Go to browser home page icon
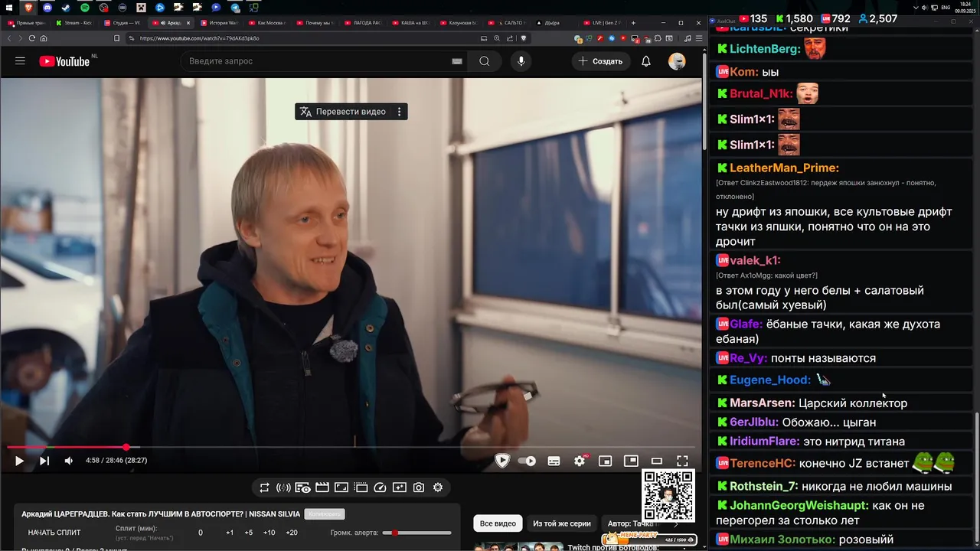Screen dimensions: 980x551 click(x=44, y=38)
